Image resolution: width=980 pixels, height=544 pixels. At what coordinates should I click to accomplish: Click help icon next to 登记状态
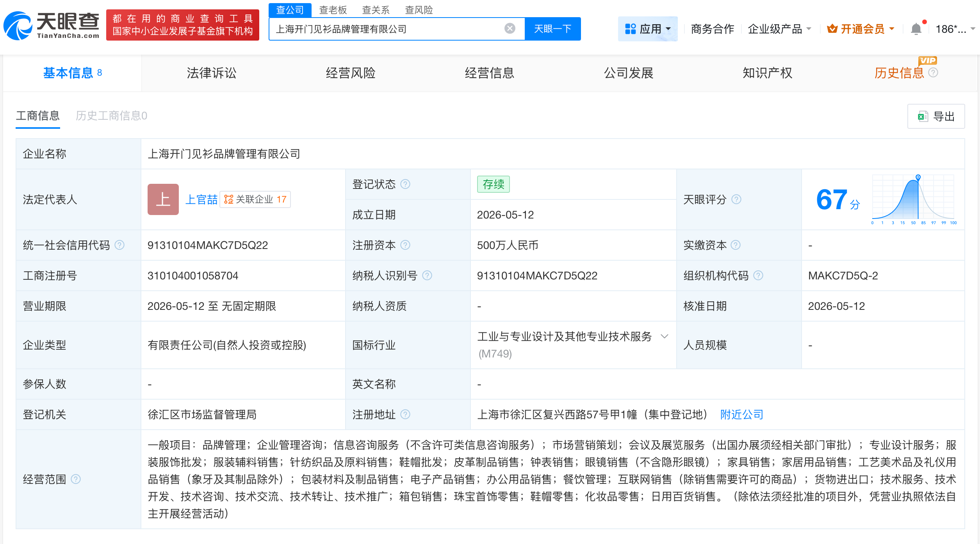[x=405, y=184]
